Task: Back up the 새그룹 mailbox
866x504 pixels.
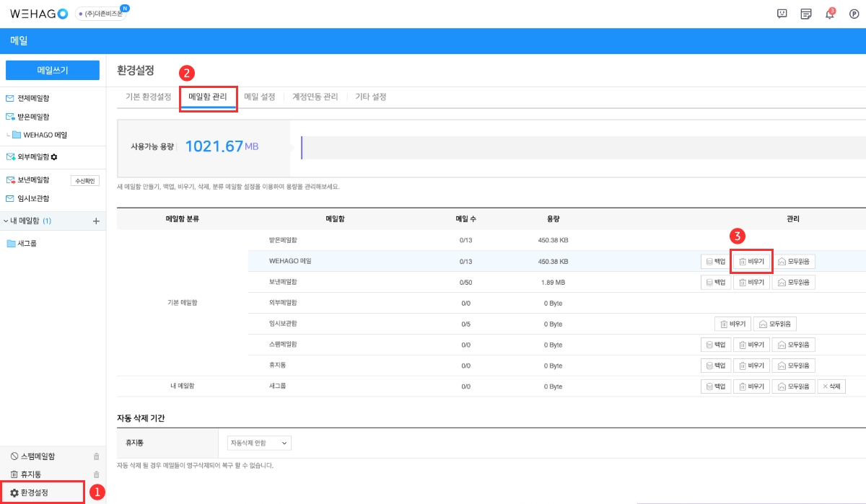Action: tap(715, 386)
